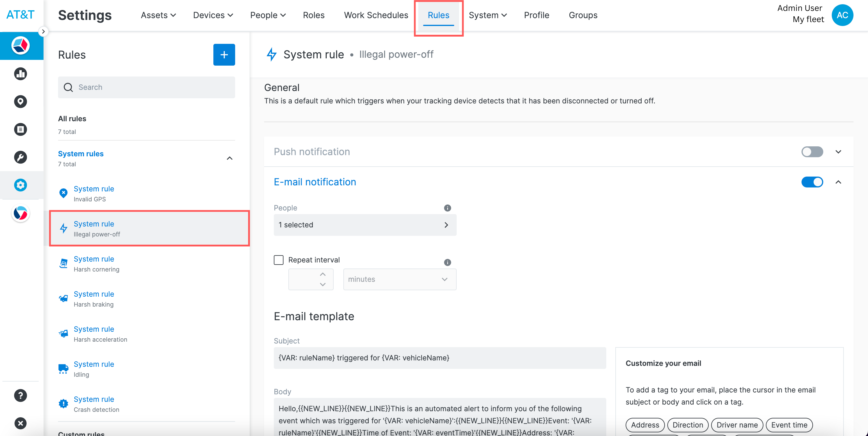This screenshot has width=868, height=436.
Task: Click the Harsh cornering icon
Action: pyautogui.click(x=63, y=263)
